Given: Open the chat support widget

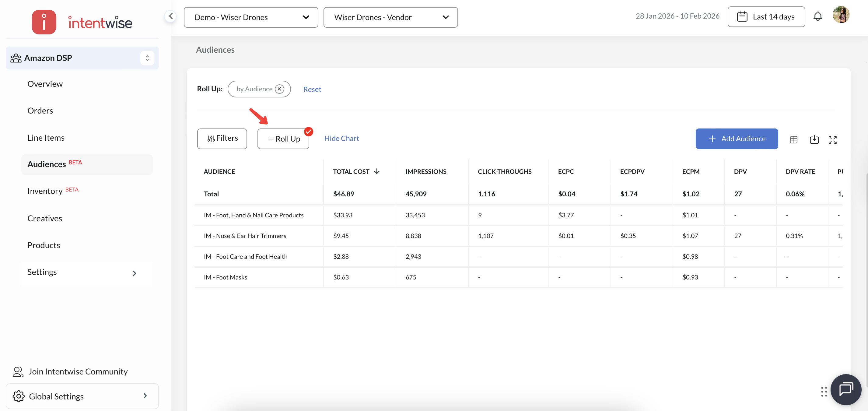Looking at the screenshot, I should [845, 389].
